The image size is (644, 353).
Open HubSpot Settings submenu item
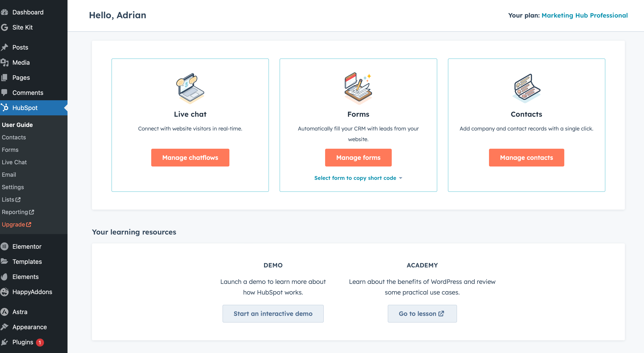[x=13, y=187]
